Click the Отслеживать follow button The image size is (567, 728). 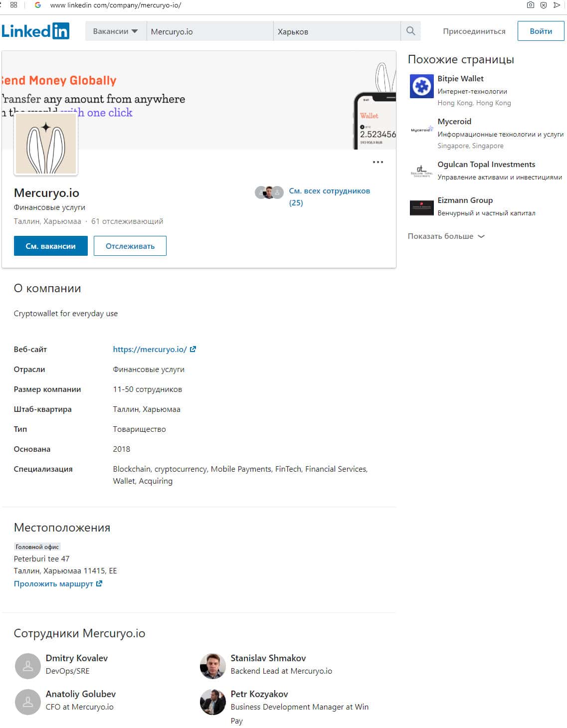coord(130,246)
